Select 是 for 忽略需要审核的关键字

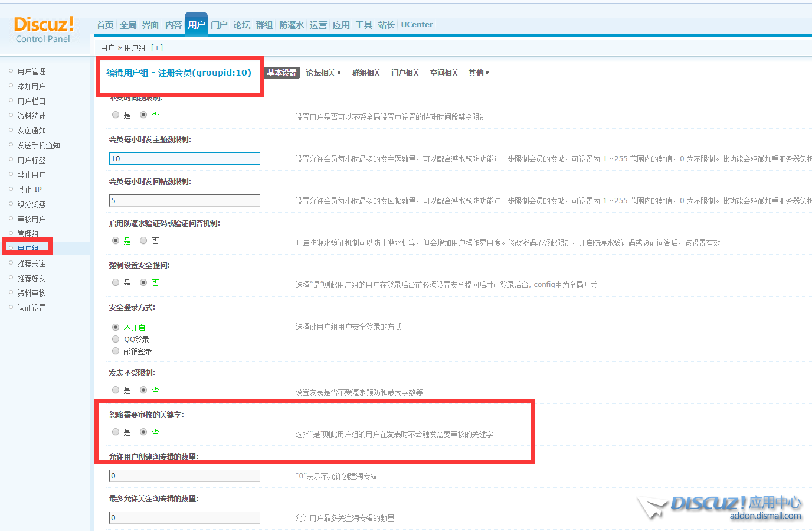[x=116, y=432]
